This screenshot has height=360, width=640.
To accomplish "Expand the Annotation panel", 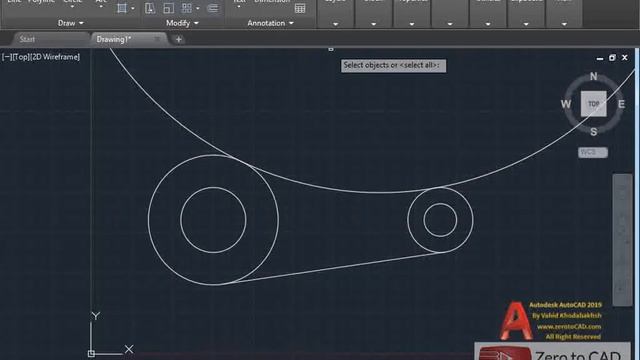I will tap(270, 23).
